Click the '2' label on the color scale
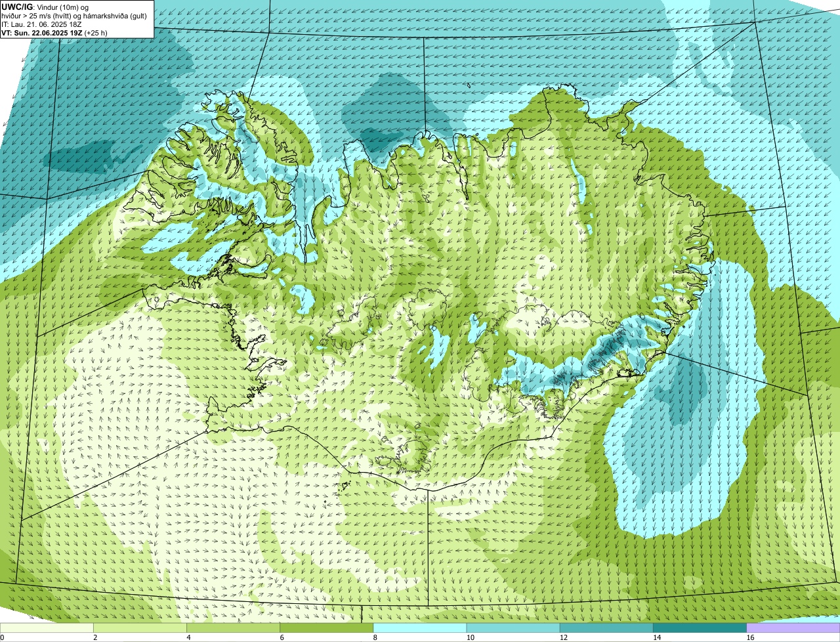Screen dimensions: 840x642 pyautogui.click(x=95, y=637)
